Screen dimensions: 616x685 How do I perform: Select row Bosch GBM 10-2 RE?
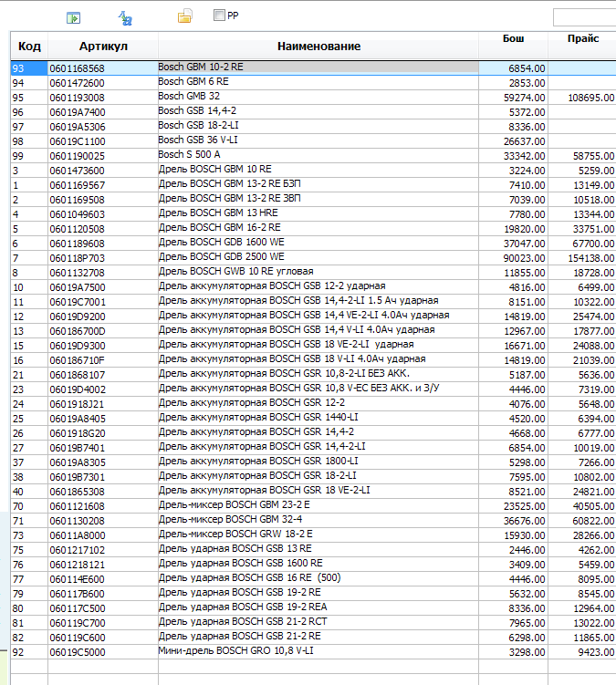[313, 68]
